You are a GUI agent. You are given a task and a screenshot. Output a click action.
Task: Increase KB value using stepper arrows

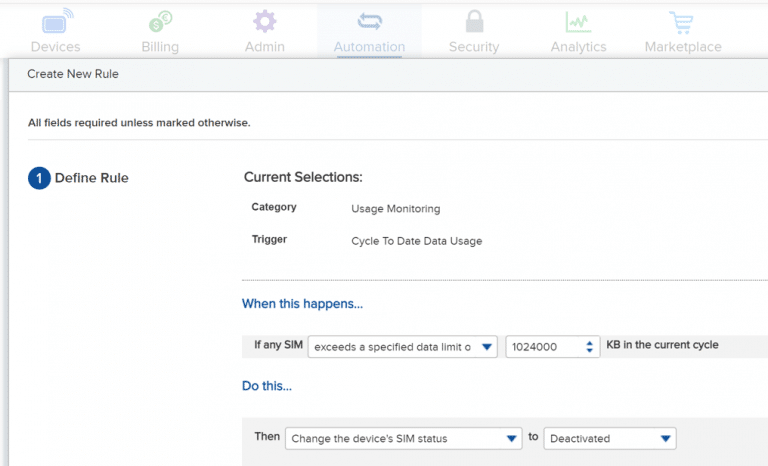tap(589, 343)
